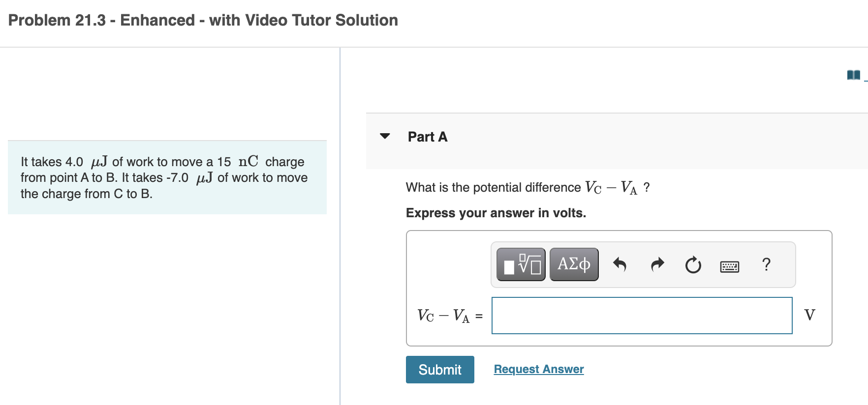The image size is (868, 405).
Task: Select the 'Express your answer in volts' instruction
Action: click(496, 213)
